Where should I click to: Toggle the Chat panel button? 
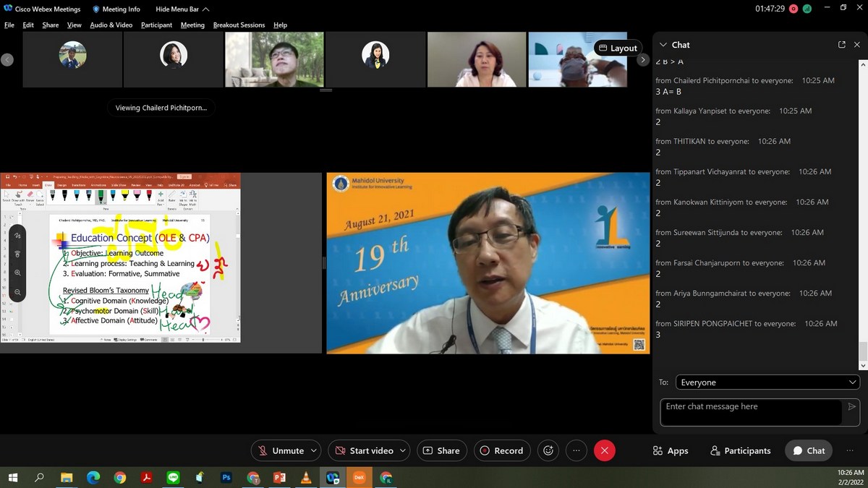809,450
